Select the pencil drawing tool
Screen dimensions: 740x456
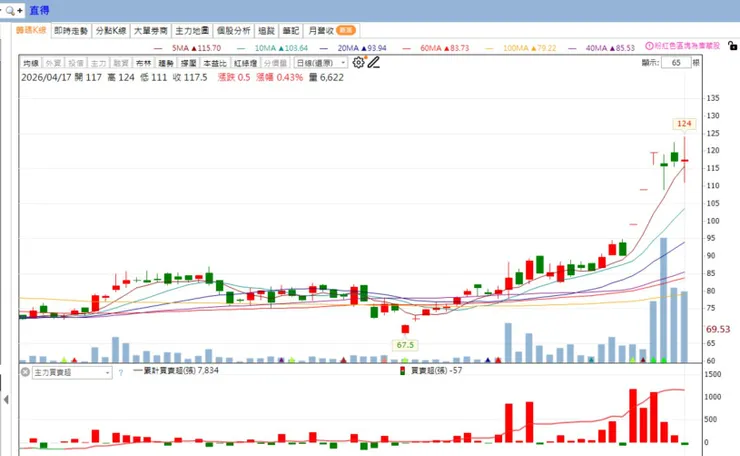[374, 62]
